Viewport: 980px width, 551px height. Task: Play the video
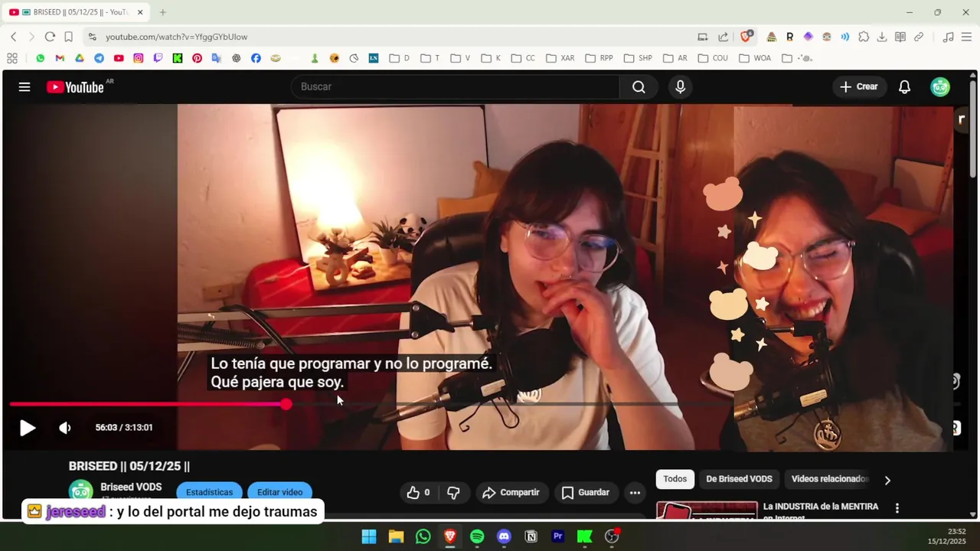(27, 428)
